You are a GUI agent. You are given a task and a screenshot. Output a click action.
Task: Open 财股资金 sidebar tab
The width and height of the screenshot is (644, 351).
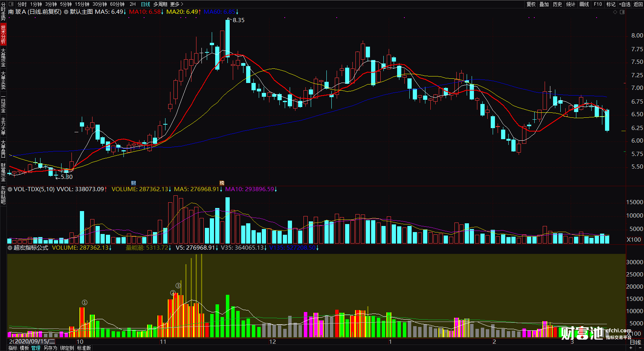pyautogui.click(x=3, y=172)
